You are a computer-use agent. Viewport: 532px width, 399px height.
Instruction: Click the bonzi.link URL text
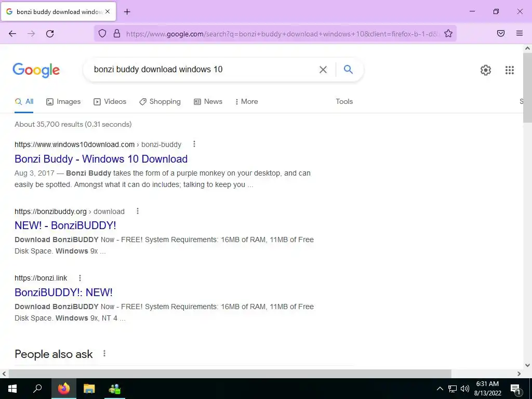click(41, 278)
